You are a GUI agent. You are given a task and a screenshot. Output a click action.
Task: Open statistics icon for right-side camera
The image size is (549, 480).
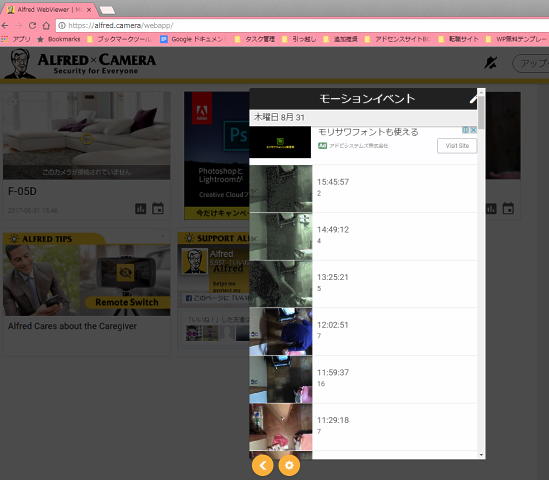point(491,209)
